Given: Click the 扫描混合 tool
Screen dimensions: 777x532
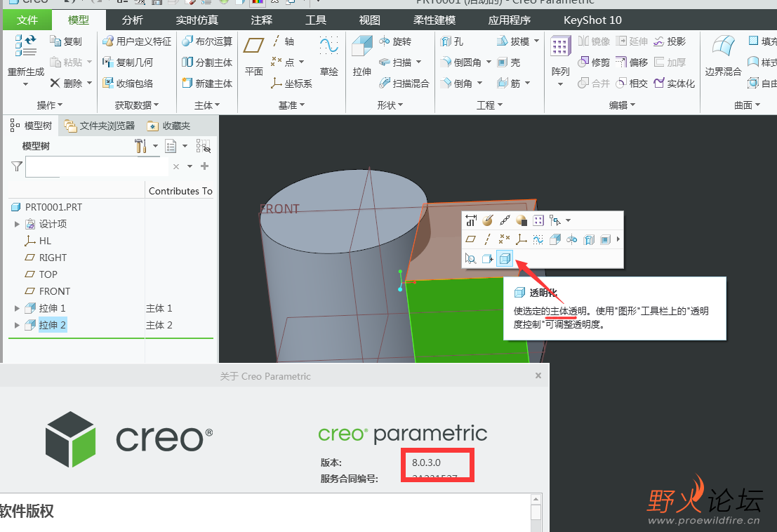Looking at the screenshot, I should (x=404, y=84).
